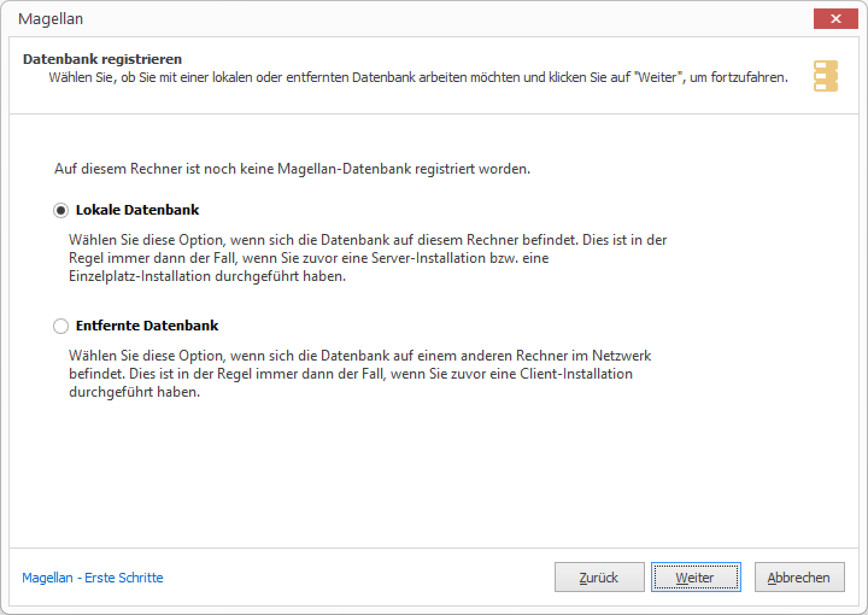
Task: Go back with the Zurück button
Action: [x=599, y=577]
